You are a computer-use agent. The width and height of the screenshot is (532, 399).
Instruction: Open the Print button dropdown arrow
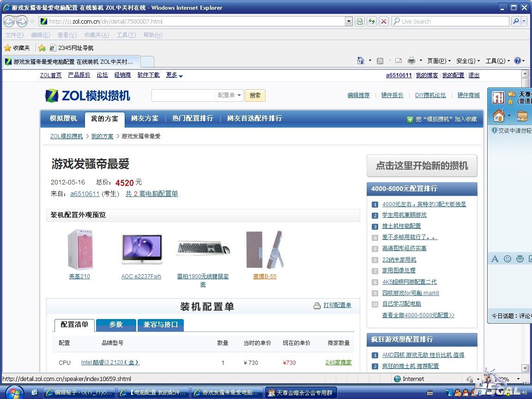tap(421, 61)
